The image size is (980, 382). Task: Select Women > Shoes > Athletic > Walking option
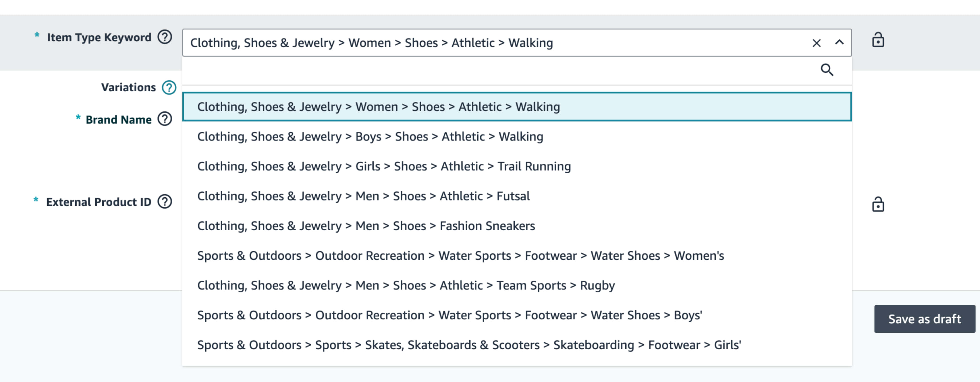tap(379, 107)
